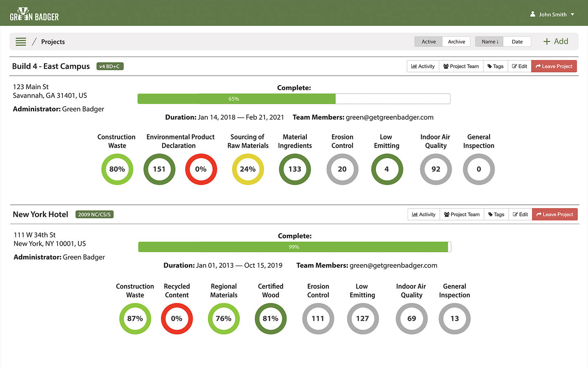Click the 2009 NC/CS/S badge
Viewport: 588px width, 368px height.
click(x=94, y=214)
